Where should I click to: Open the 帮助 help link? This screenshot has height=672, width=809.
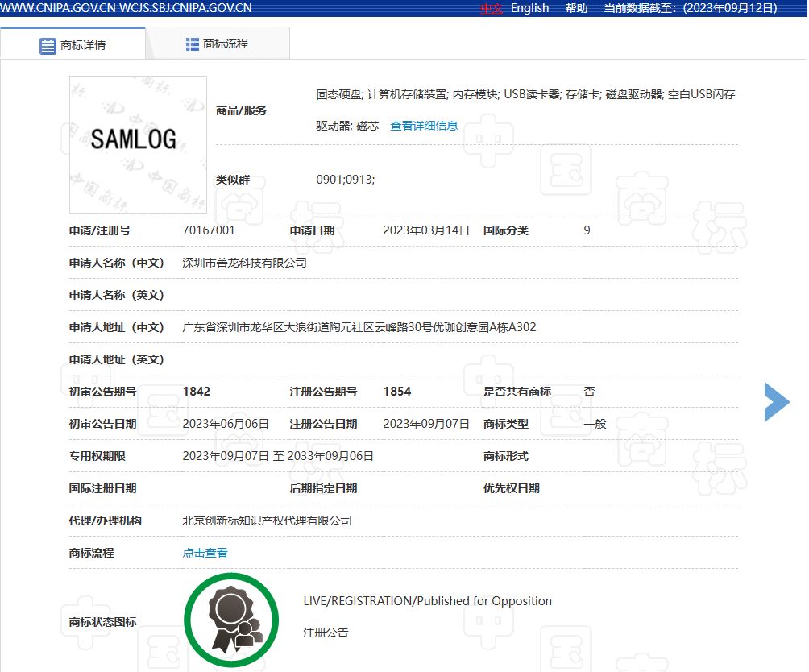(576, 8)
